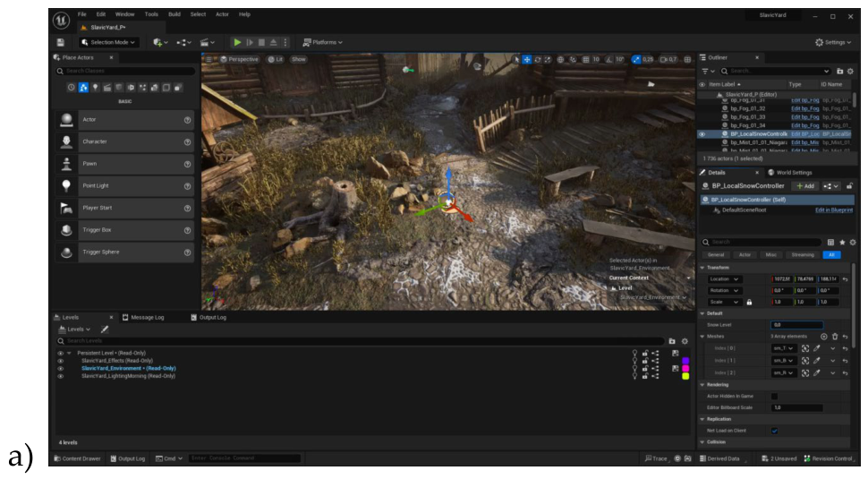
Task: Open the camera speed 0,7 setting
Action: tap(668, 59)
